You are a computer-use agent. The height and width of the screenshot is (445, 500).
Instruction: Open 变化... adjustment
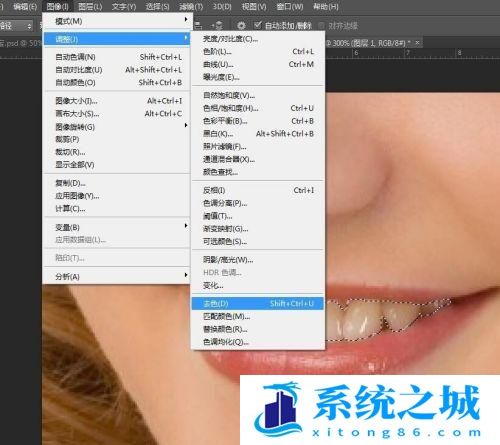pos(258,285)
